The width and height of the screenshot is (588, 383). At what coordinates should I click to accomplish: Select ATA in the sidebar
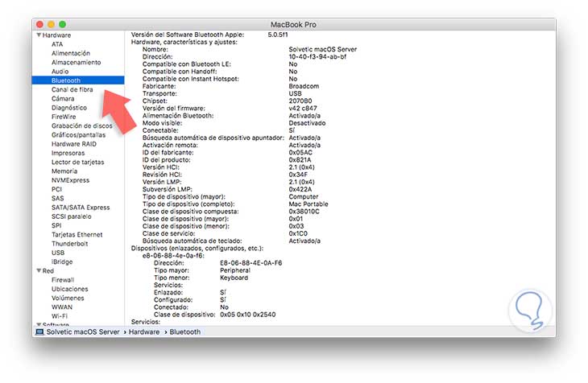coord(57,44)
